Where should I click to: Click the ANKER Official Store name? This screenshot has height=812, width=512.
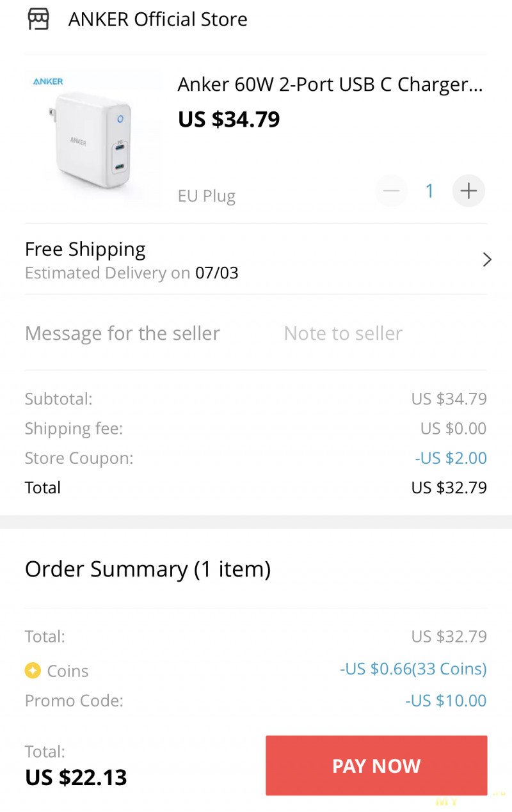(x=159, y=19)
